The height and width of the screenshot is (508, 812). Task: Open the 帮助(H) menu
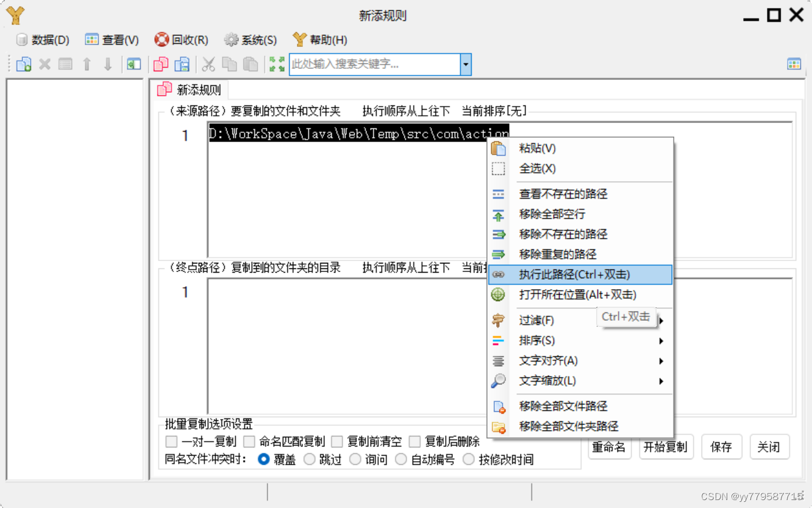(x=320, y=40)
